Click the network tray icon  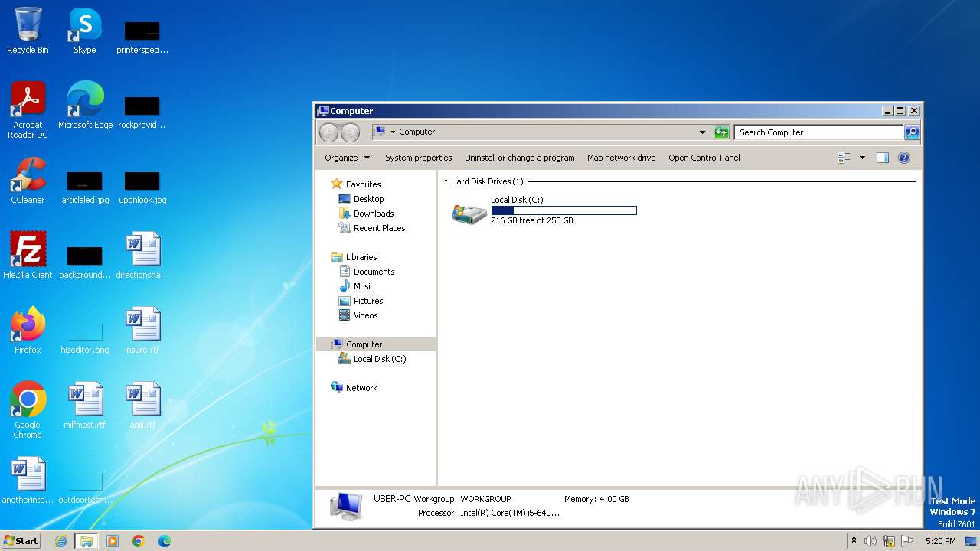[x=889, y=541]
